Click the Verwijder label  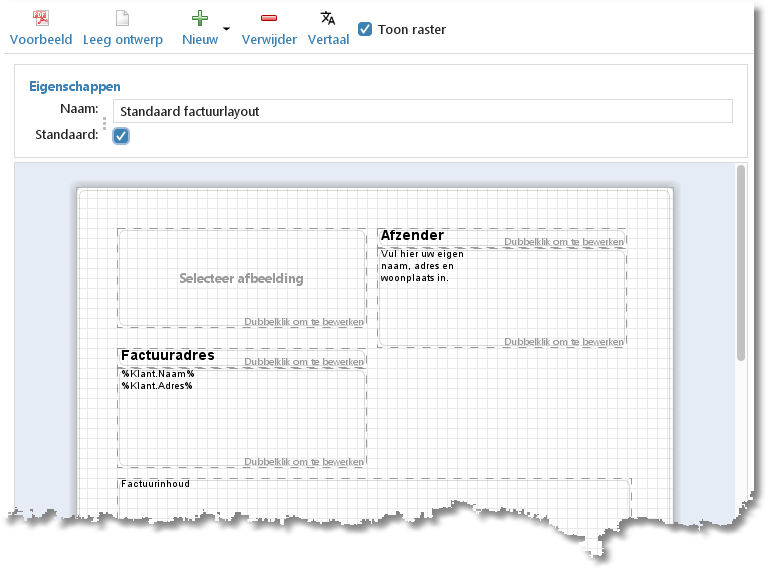(x=269, y=40)
